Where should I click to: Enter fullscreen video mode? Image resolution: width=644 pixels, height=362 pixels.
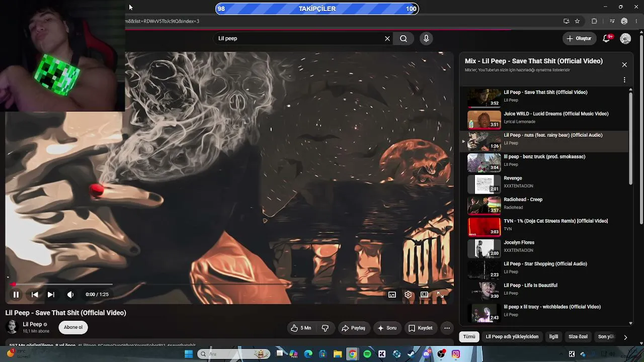tap(440, 295)
